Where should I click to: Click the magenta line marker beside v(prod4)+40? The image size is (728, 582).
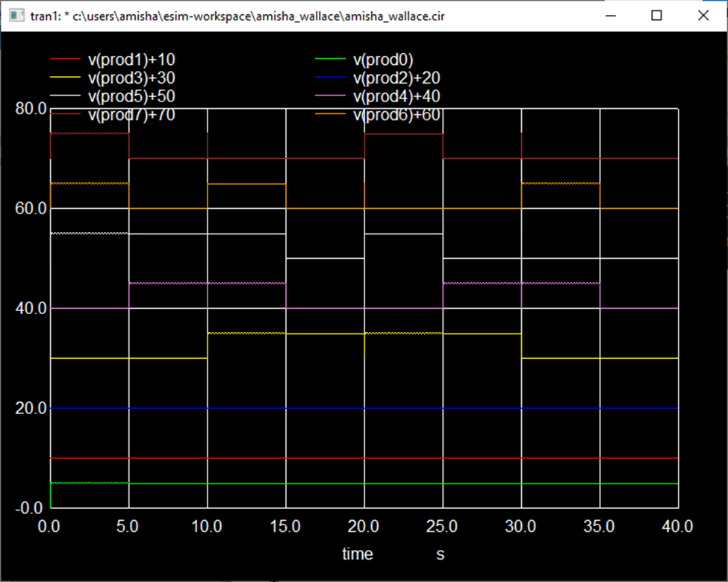pos(329,96)
